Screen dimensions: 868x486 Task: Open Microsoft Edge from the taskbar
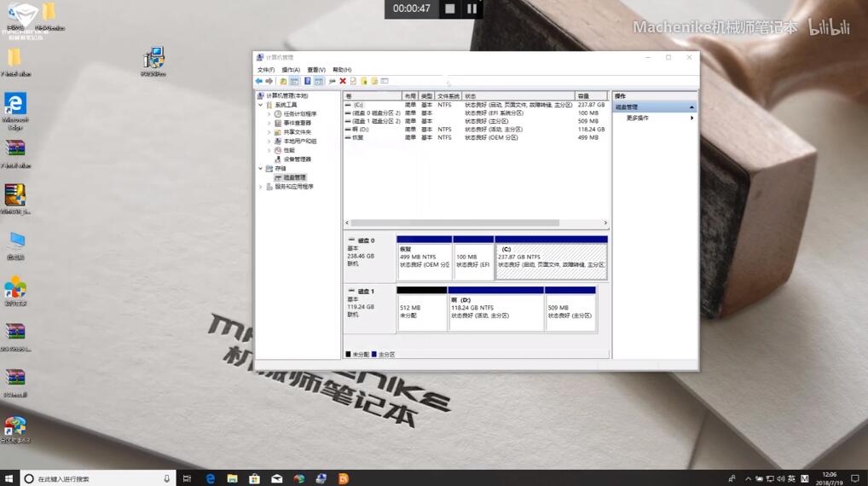211,478
